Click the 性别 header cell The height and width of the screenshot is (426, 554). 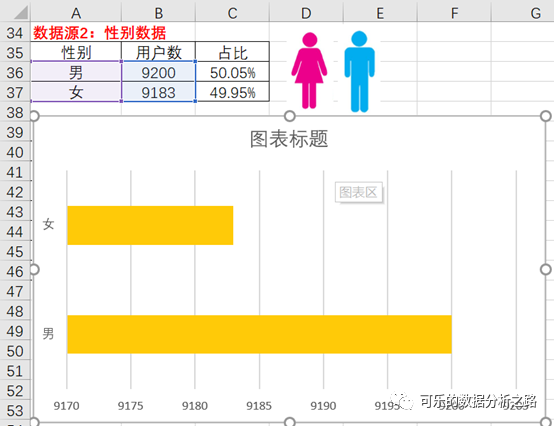pyautogui.click(x=76, y=52)
